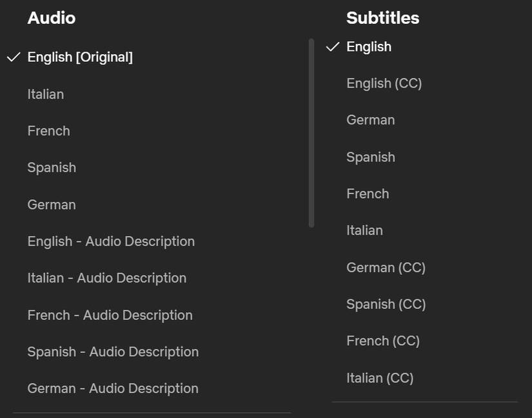Enable French Audio Description

pos(110,315)
